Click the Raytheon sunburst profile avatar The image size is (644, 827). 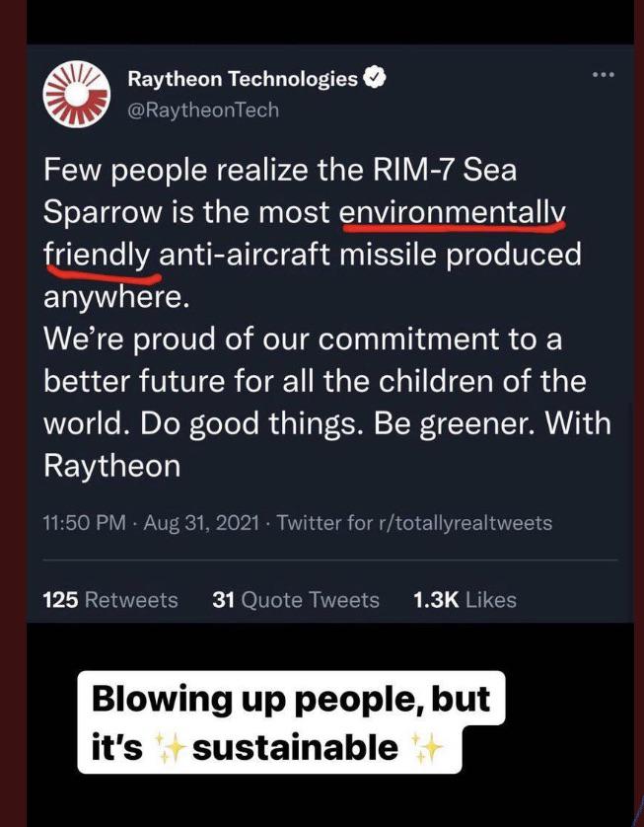click(x=77, y=94)
